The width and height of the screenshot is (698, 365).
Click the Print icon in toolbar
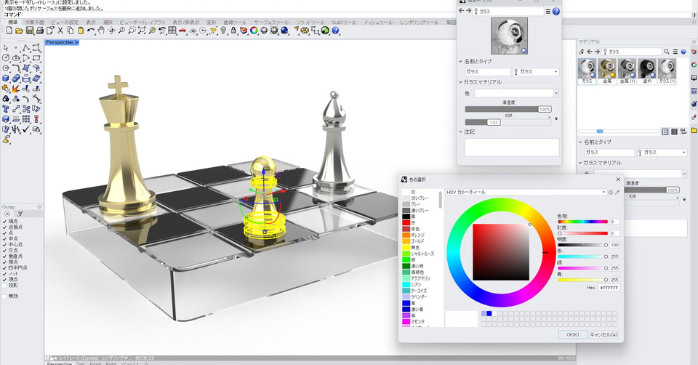40,31
